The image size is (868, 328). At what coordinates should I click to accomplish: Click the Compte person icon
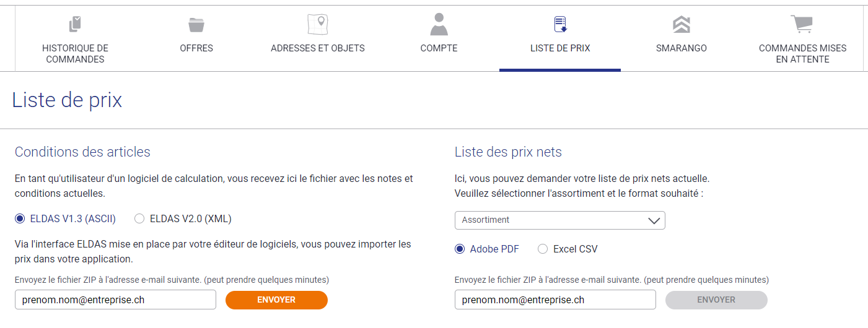439,25
